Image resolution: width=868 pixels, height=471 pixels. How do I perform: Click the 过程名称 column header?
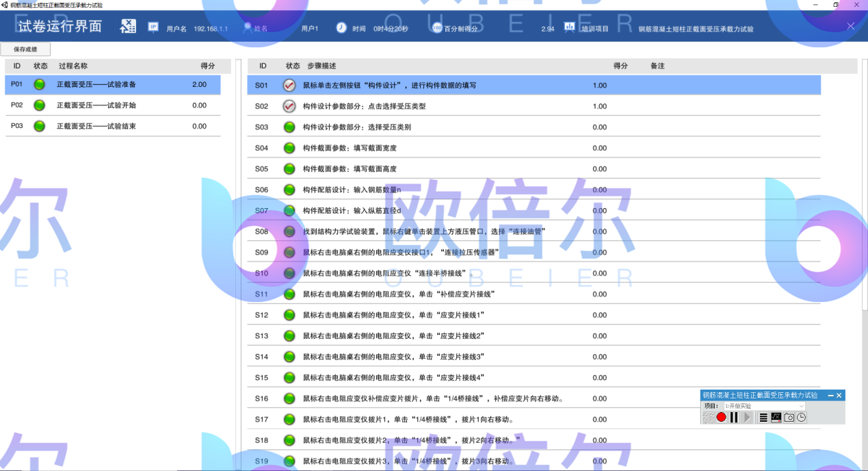(73, 66)
